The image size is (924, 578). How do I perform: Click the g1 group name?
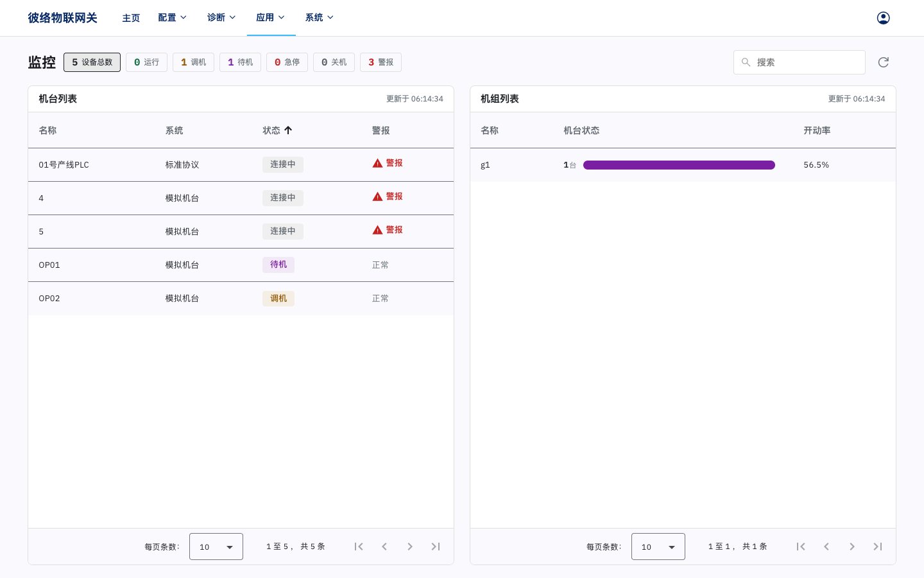tap(485, 165)
